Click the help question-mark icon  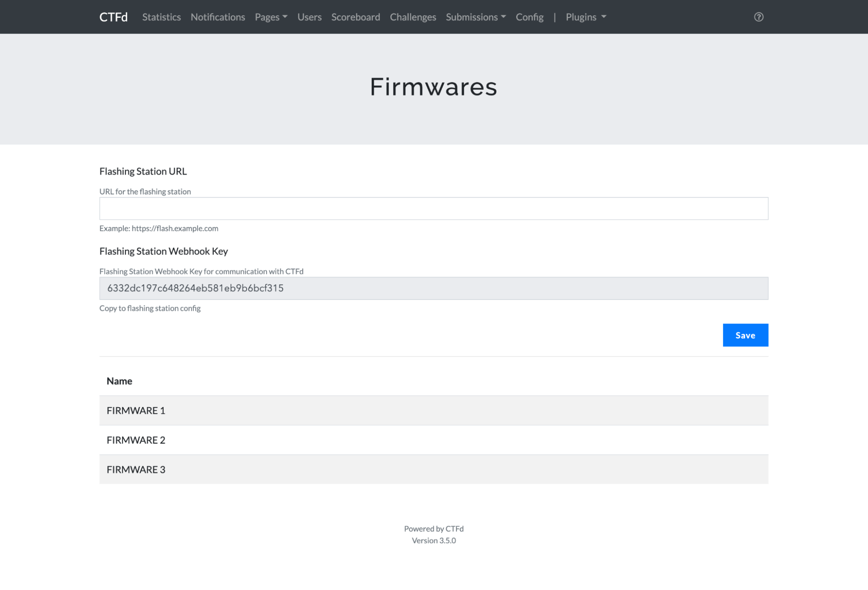point(758,17)
